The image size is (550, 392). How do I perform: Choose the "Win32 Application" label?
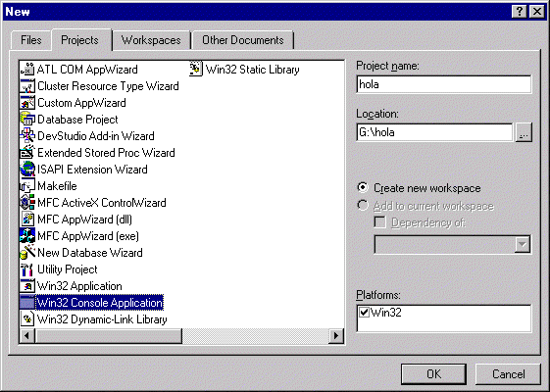pos(79,286)
